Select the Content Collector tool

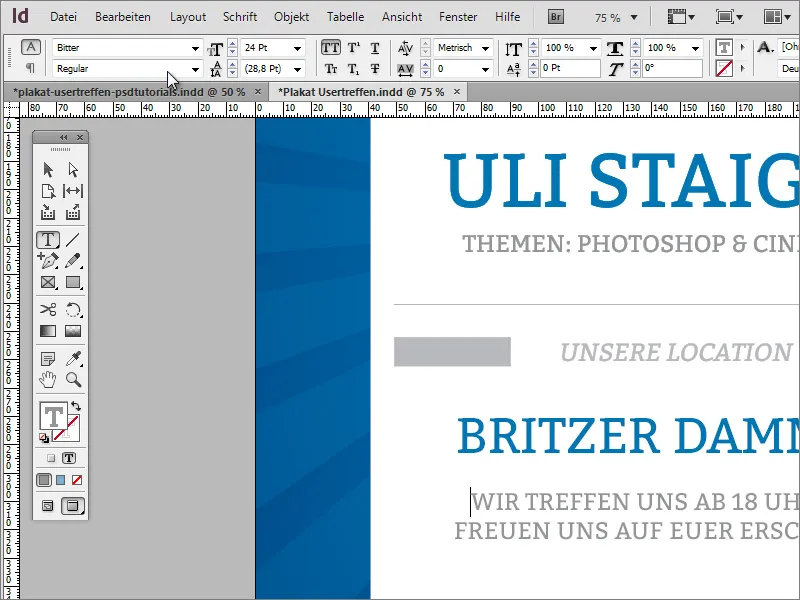pos(48,212)
